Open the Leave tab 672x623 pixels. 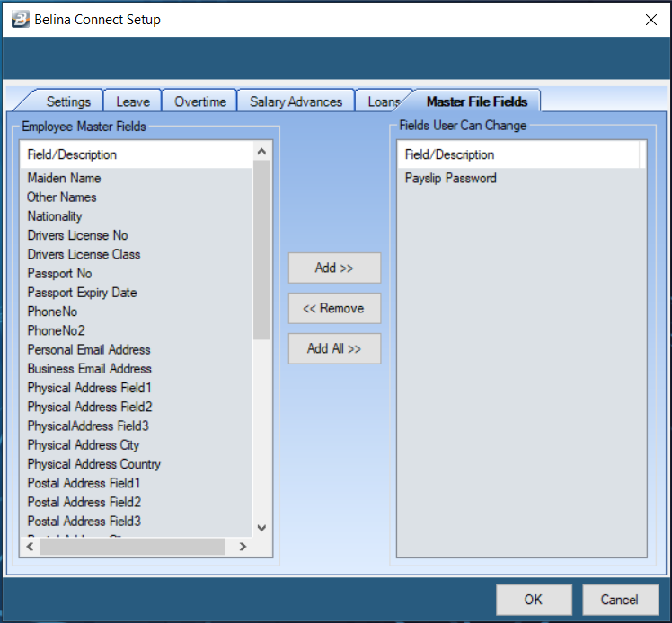[133, 101]
